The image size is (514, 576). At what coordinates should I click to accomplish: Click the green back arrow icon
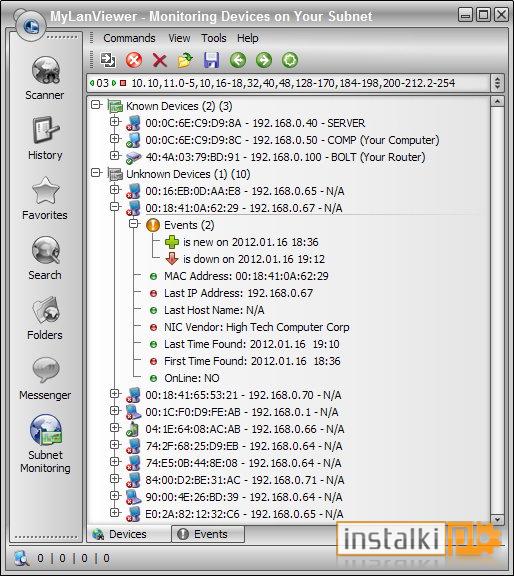coord(238,60)
